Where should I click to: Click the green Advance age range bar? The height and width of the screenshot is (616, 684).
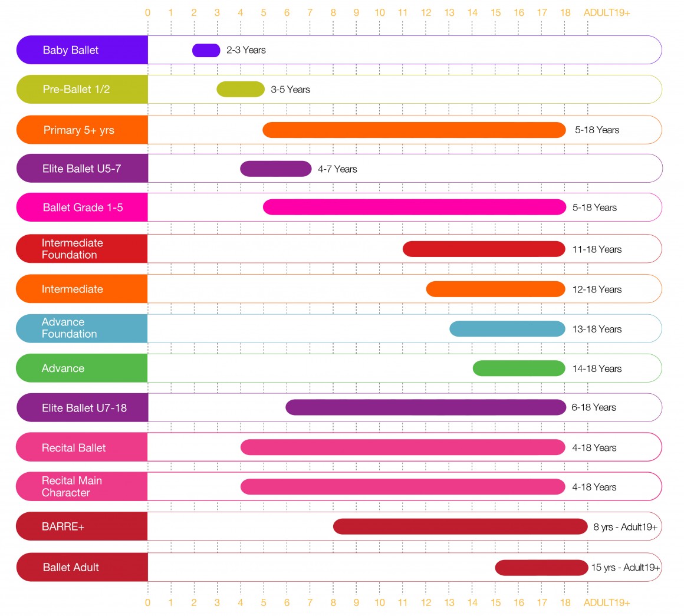(x=519, y=368)
